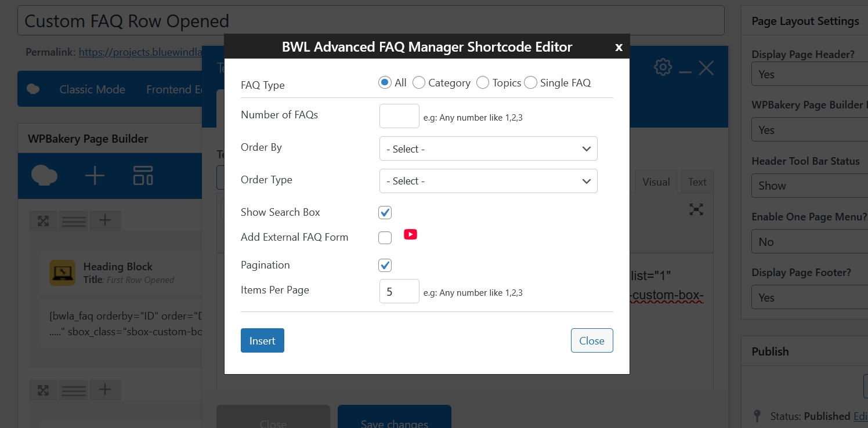Click the Publish panel heading
The image size is (868, 428).
tap(771, 351)
